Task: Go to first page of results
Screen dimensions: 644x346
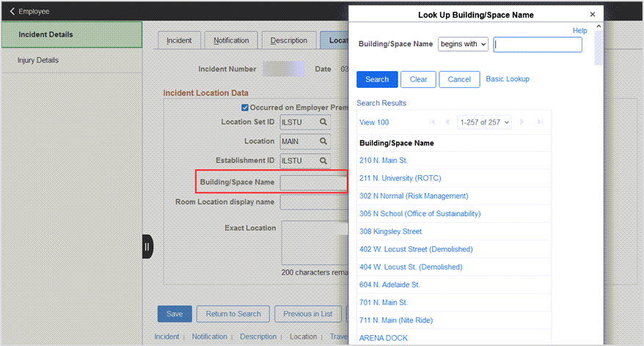Action: pyautogui.click(x=432, y=122)
